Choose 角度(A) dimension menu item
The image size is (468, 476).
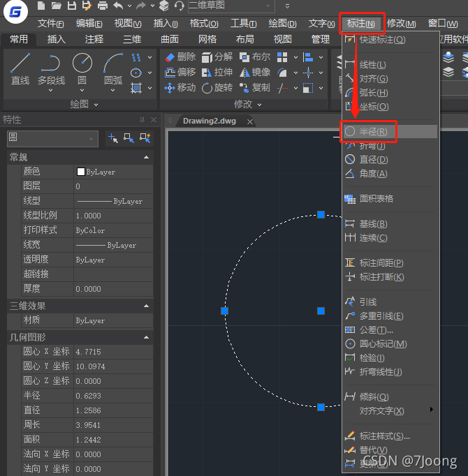click(390, 174)
